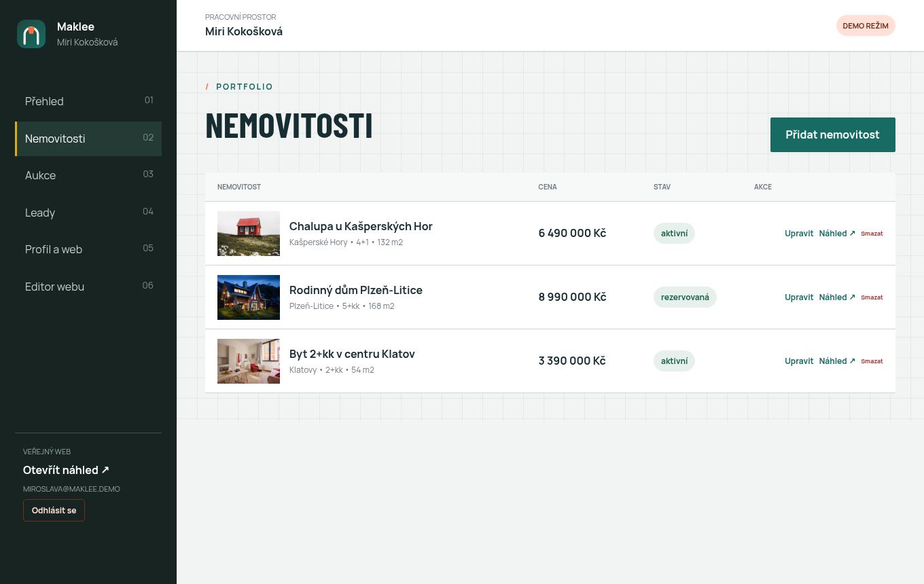924x584 pixels.
Task: Click the STAV column header
Action: [x=662, y=187]
